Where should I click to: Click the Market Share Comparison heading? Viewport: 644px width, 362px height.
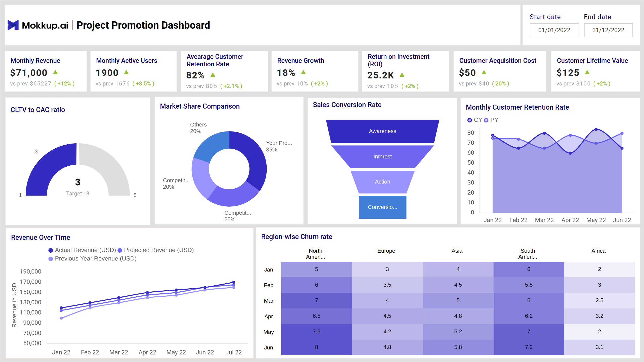click(200, 106)
